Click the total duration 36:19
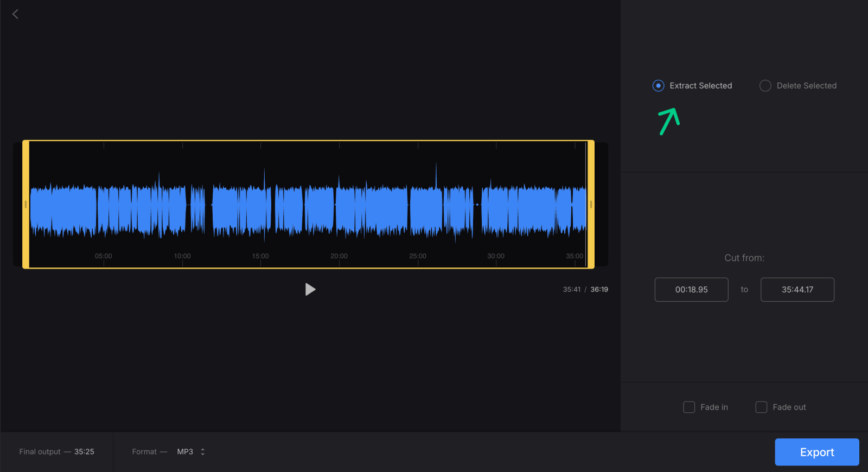Screen dimensions: 868x472 click(599, 290)
